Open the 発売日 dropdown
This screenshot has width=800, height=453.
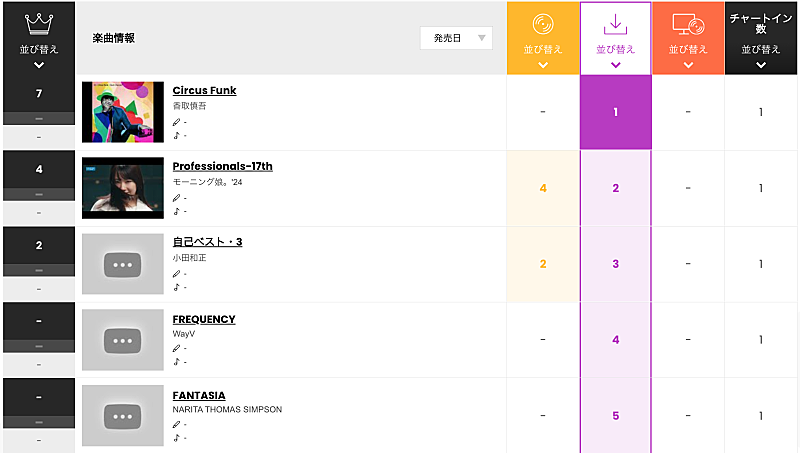pos(456,38)
